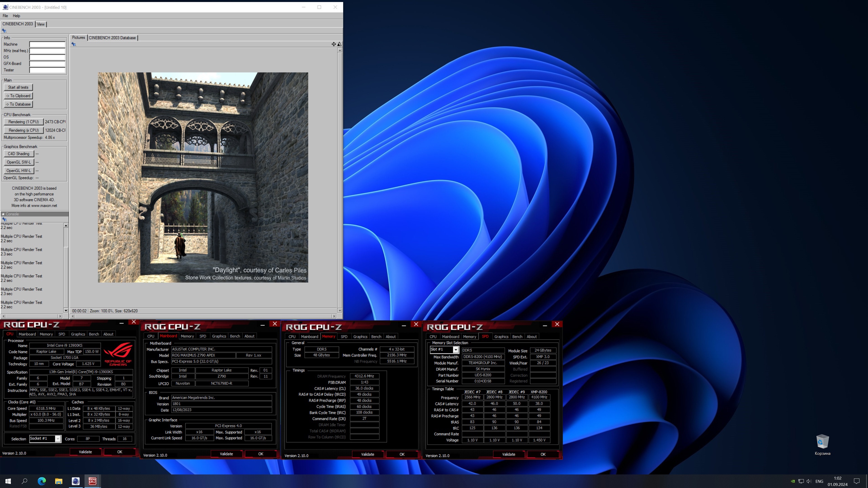
Task: Open File Explorer from taskbar
Action: [x=59, y=481]
